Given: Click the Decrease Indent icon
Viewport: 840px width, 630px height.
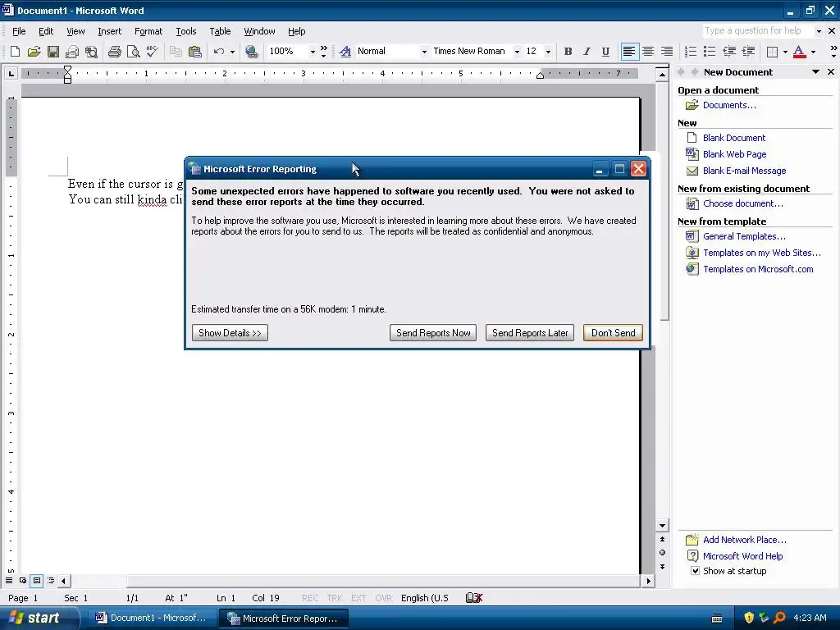Looking at the screenshot, I should 729,52.
